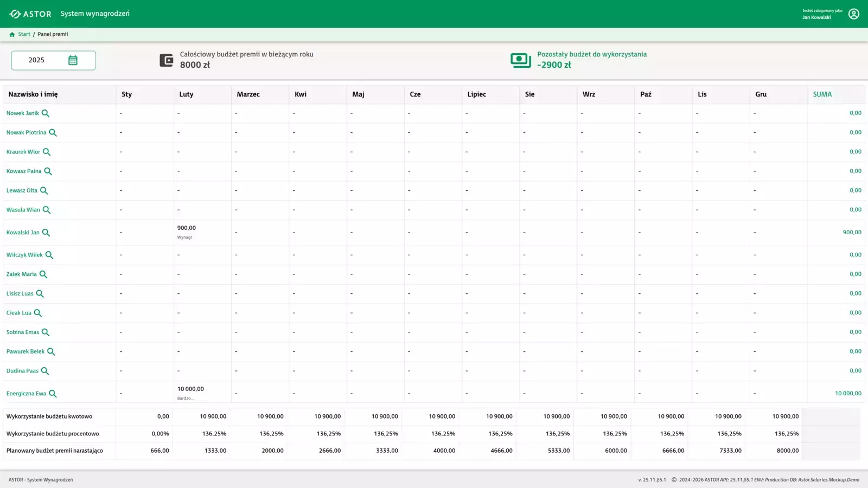This screenshot has width=868, height=488.
Task: Open employee link Wilczyk Wiiek
Action: (24, 255)
